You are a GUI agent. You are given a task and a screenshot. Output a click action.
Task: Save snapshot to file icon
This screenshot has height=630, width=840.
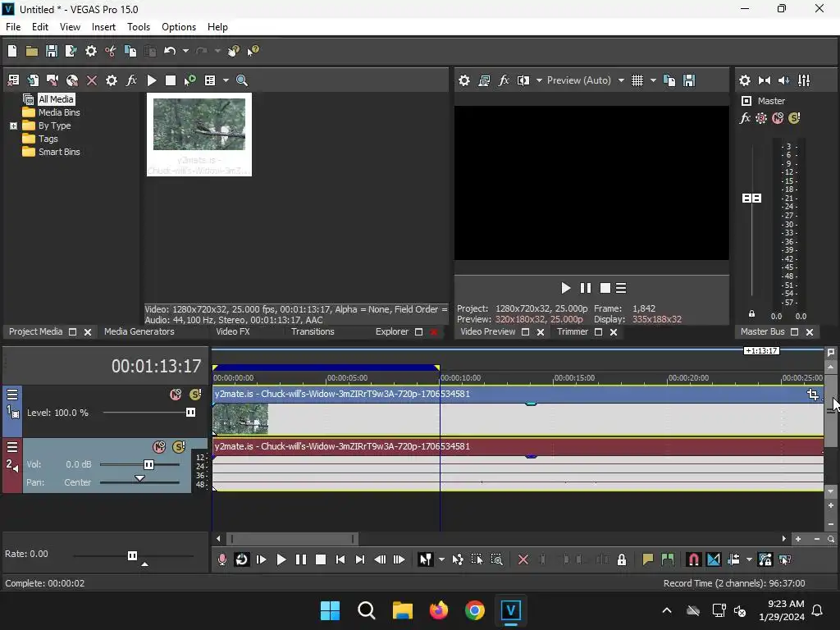pos(689,80)
